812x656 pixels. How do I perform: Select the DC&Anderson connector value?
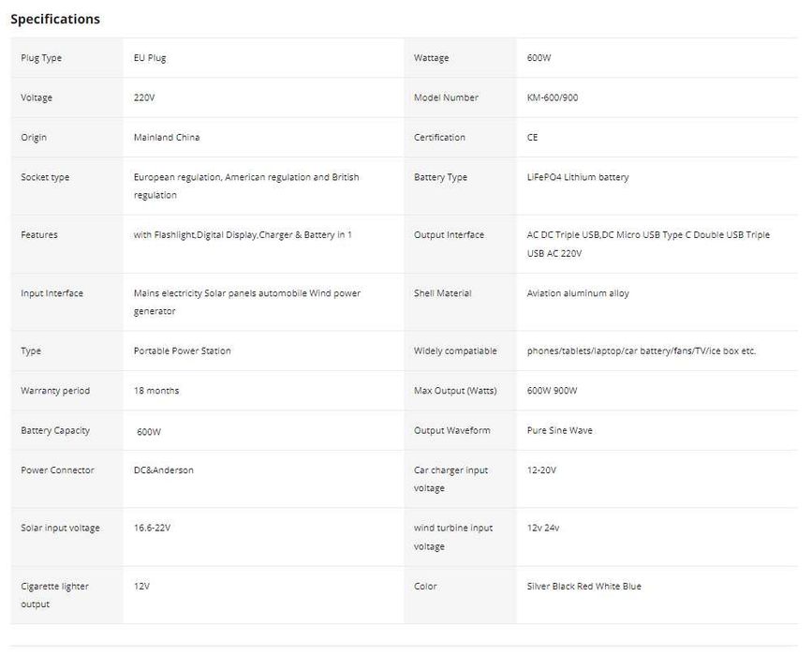pos(164,470)
